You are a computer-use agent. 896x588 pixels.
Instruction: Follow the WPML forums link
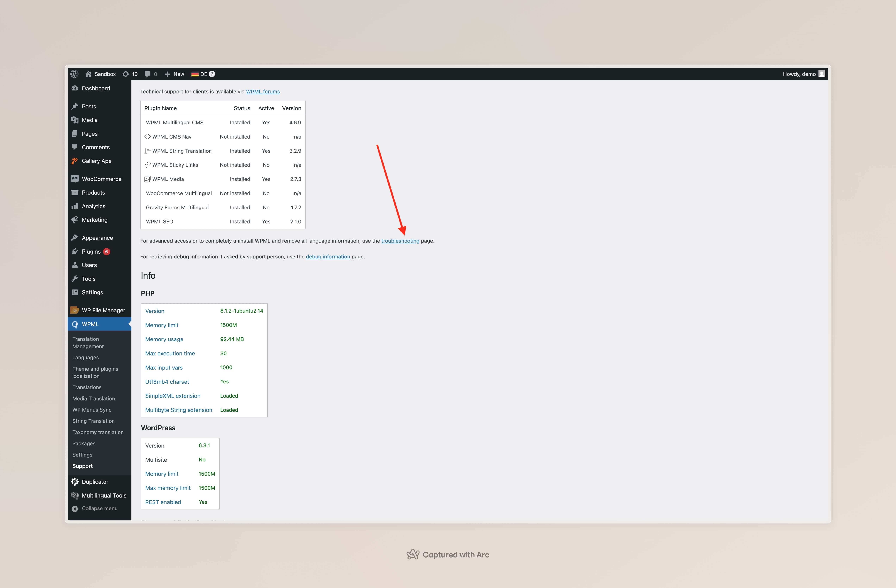pyautogui.click(x=263, y=92)
